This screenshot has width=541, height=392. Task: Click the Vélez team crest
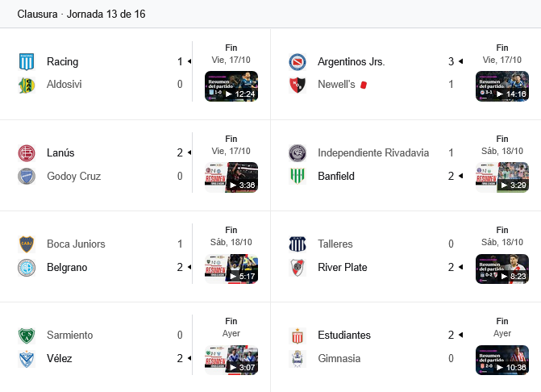click(x=27, y=359)
